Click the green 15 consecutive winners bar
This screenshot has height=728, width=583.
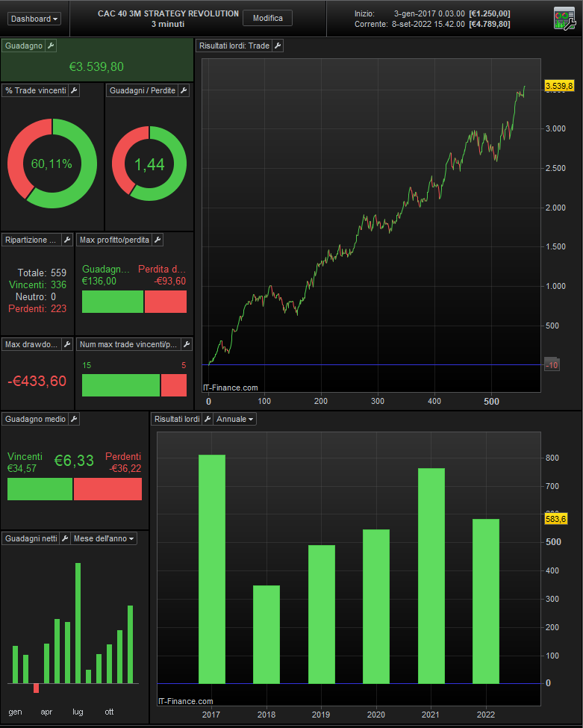coord(121,385)
